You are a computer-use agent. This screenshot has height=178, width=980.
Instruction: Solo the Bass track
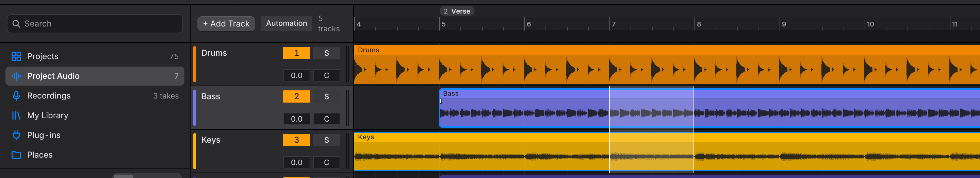click(x=326, y=96)
